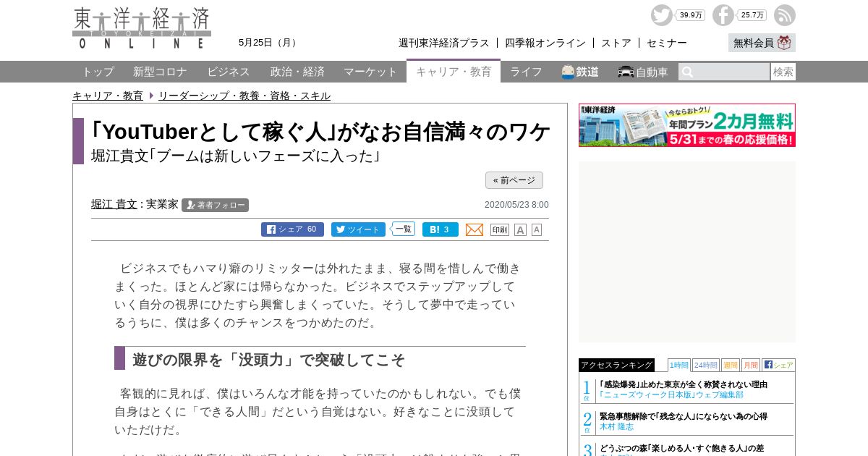Screen dimensions: 868x456
Task: Go to the ビジネス tab
Action: tap(229, 72)
